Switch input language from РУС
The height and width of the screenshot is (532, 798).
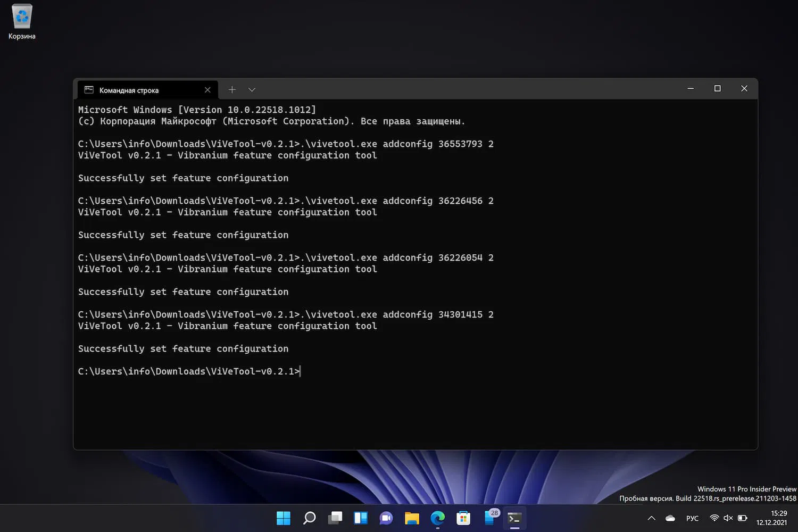point(692,518)
